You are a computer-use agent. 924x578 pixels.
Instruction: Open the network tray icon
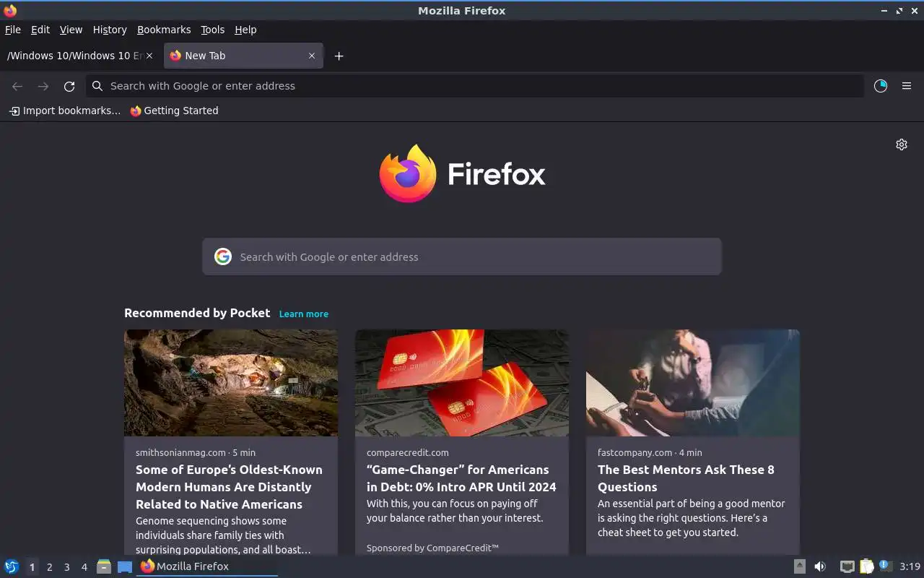pos(847,566)
